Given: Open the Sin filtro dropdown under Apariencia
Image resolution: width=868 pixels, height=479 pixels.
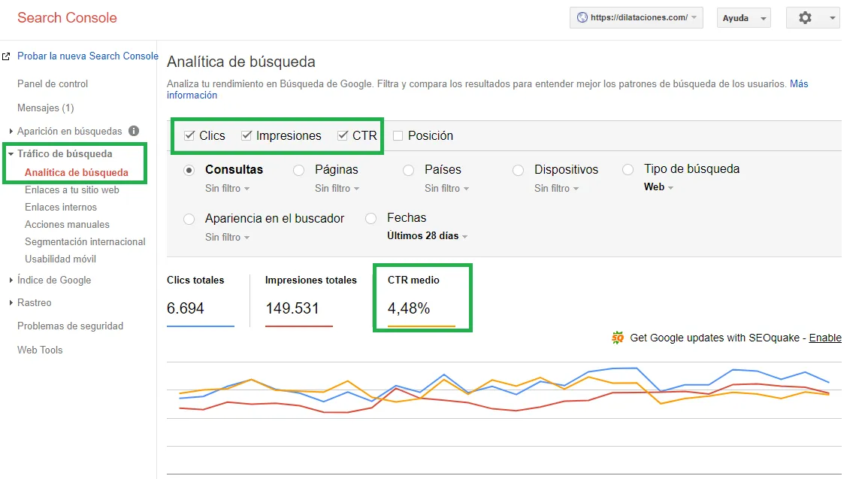Looking at the screenshot, I should pyautogui.click(x=227, y=237).
